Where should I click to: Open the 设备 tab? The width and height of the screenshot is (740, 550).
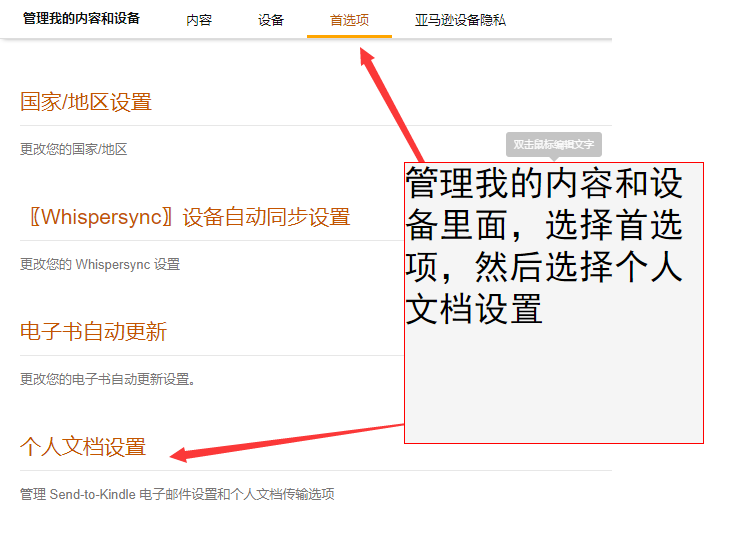(270, 20)
